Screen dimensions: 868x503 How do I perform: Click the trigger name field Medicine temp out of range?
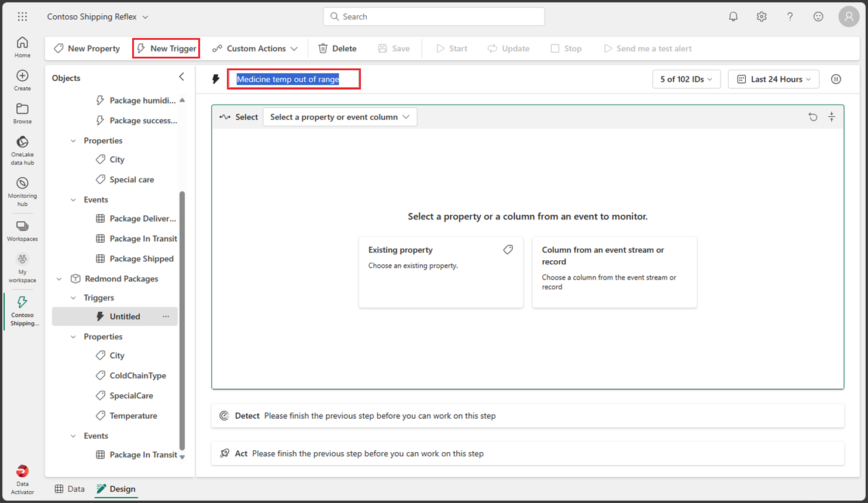coord(294,79)
